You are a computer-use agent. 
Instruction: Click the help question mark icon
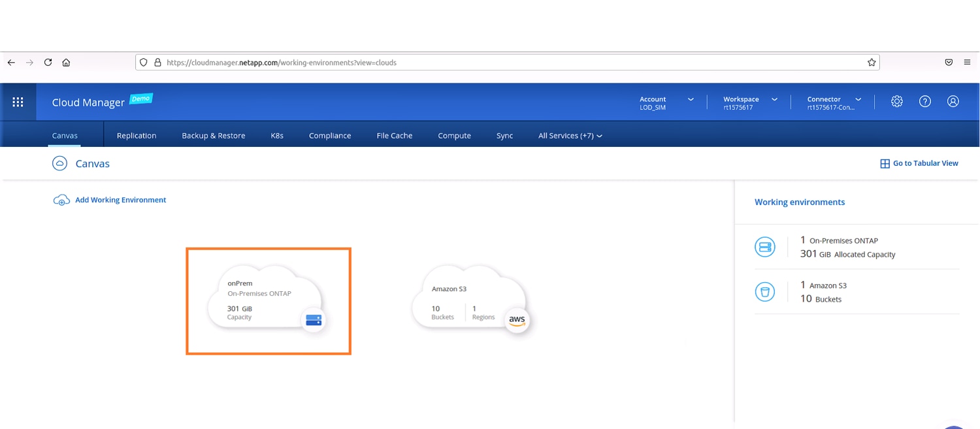pos(925,101)
